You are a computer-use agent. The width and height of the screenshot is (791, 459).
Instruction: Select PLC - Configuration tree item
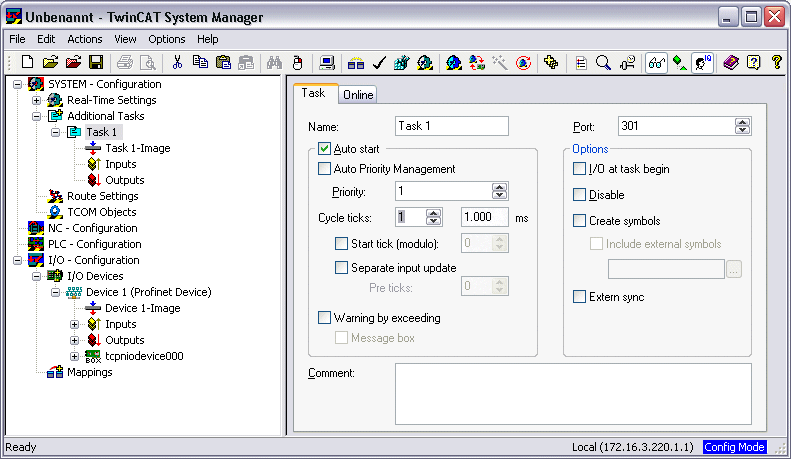(x=94, y=244)
